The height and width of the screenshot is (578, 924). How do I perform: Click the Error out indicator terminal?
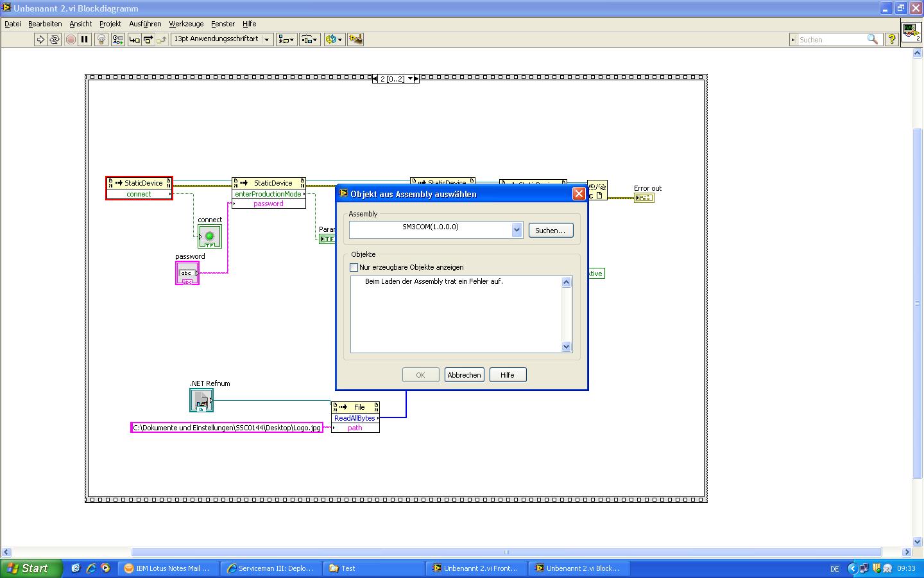pos(644,198)
